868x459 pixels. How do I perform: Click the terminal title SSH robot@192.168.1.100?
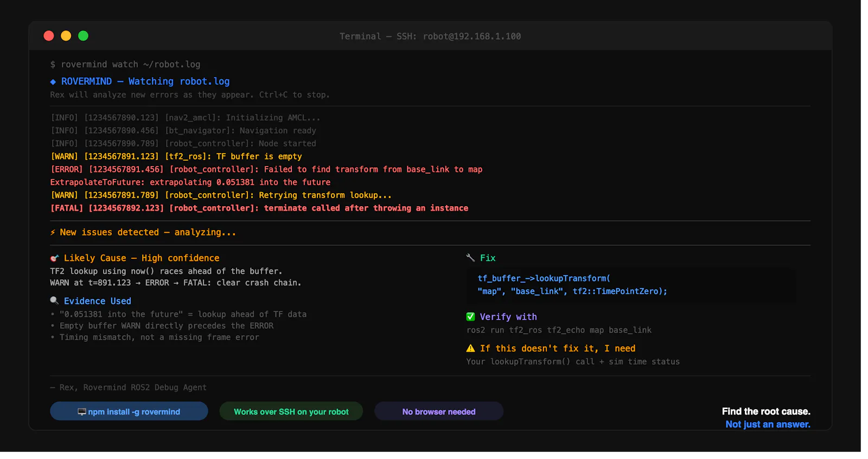tap(430, 36)
